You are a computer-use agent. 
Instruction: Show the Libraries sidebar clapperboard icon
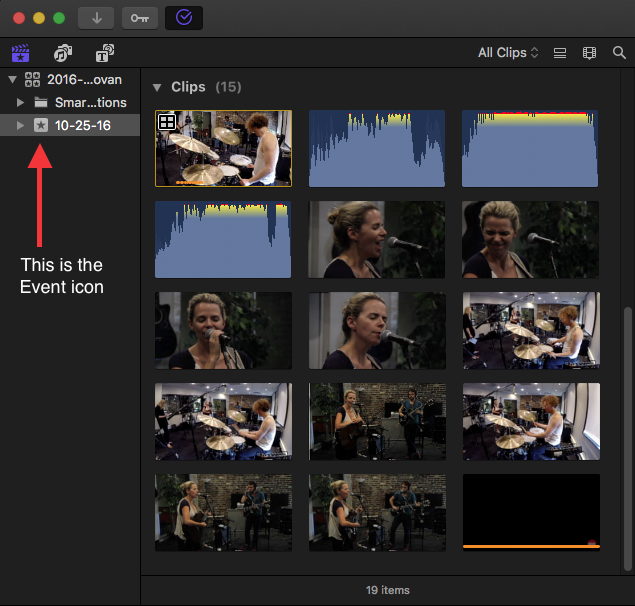point(21,53)
